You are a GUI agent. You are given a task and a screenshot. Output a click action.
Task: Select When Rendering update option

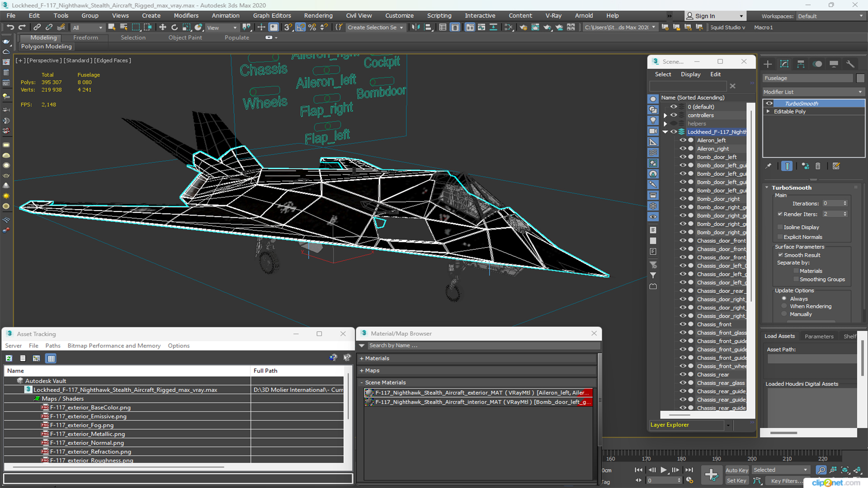[x=784, y=306]
